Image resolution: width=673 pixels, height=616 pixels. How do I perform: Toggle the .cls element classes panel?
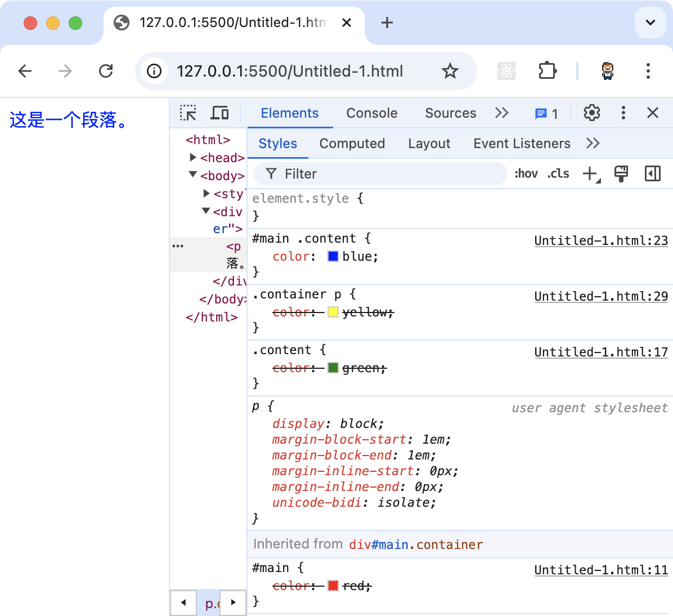558,174
